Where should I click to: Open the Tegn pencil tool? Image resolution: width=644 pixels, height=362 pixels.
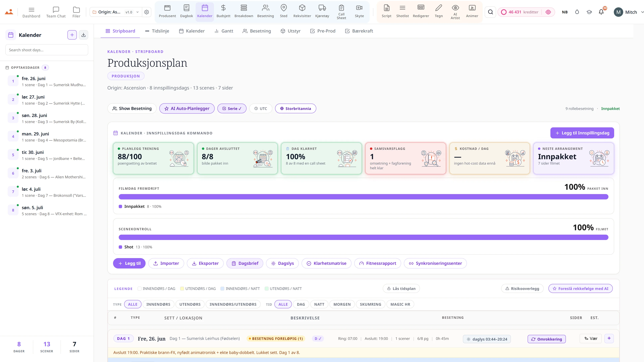coord(439,12)
